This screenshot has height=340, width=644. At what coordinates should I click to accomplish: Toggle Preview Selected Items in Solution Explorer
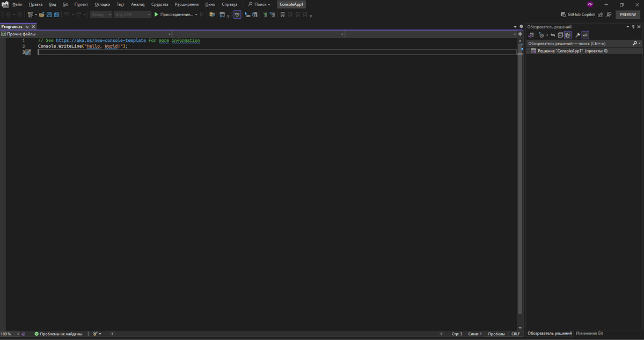[x=586, y=35]
